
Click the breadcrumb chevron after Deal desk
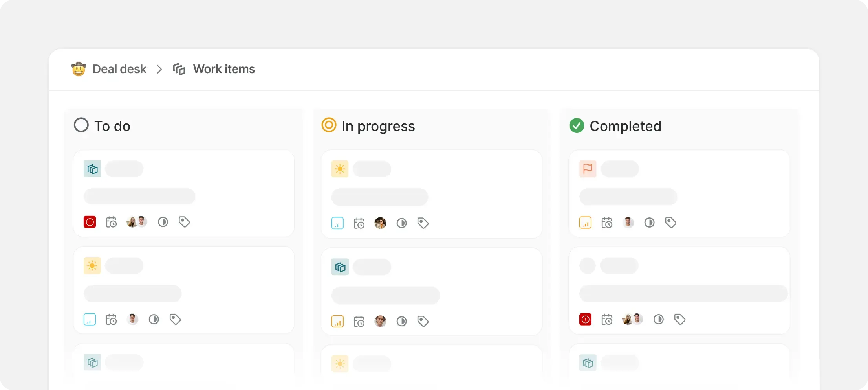click(159, 70)
